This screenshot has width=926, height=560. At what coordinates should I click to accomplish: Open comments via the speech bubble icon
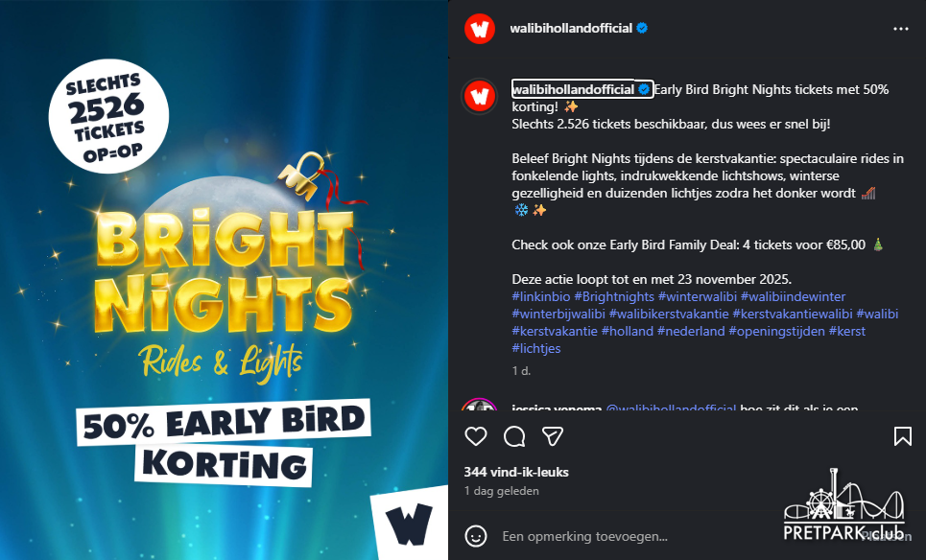pyautogui.click(x=514, y=436)
